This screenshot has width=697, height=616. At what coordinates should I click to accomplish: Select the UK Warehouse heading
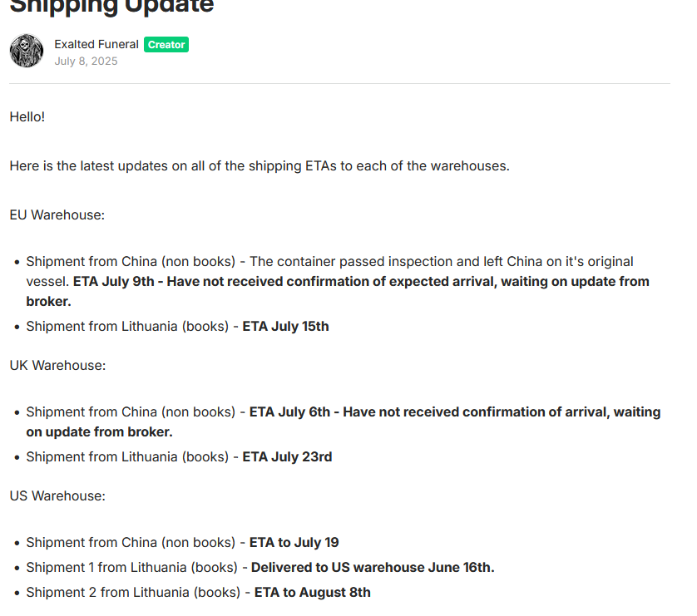(57, 365)
